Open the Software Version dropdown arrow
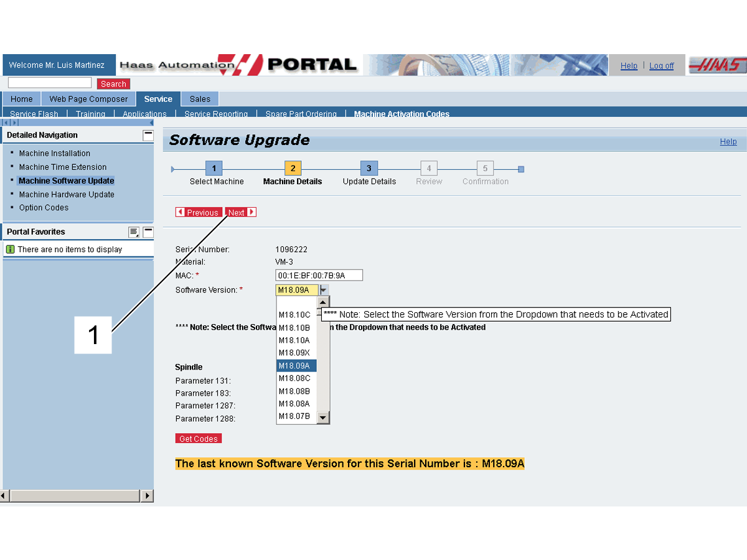 click(x=324, y=290)
